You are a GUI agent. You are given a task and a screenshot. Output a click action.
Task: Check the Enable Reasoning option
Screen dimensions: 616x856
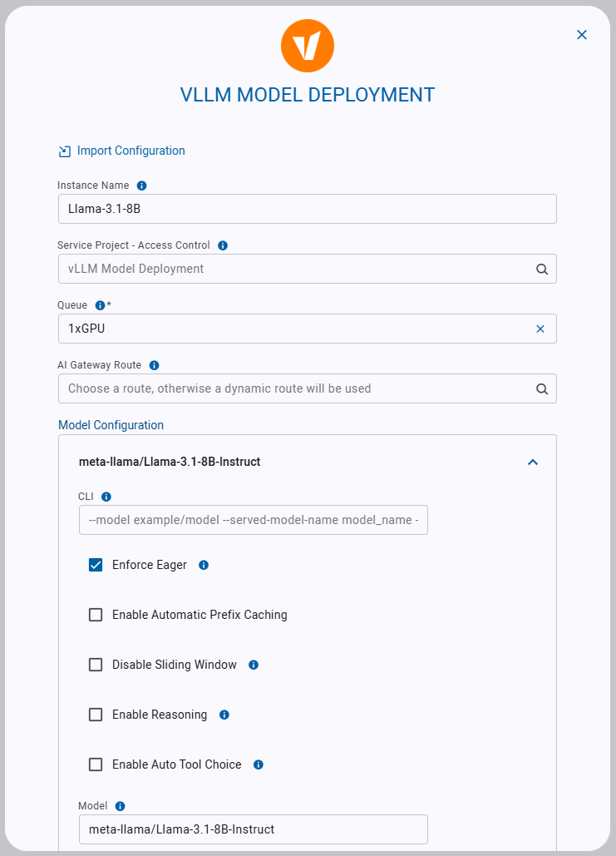coord(95,714)
